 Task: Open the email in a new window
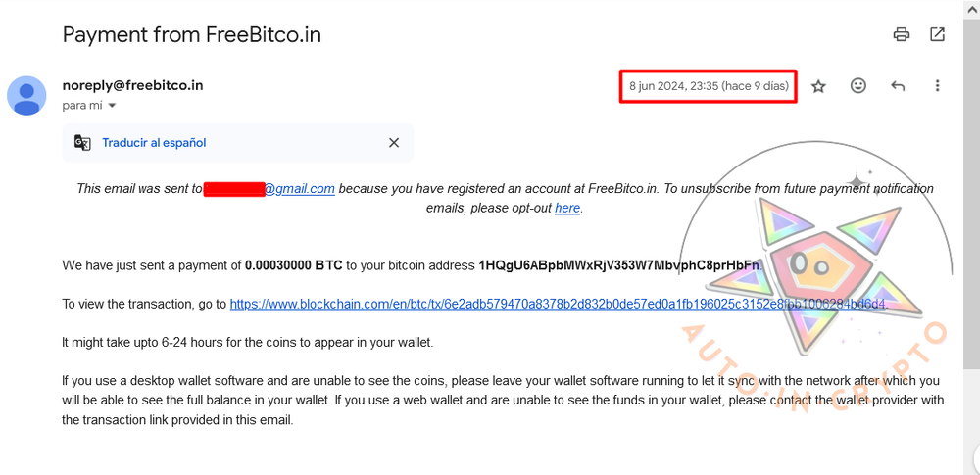[x=937, y=35]
